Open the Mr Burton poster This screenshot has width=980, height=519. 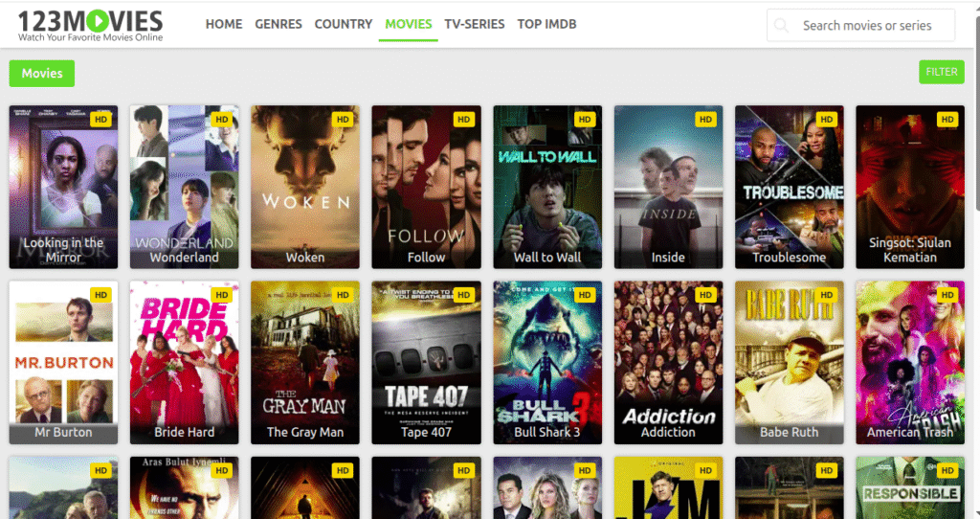click(x=63, y=363)
